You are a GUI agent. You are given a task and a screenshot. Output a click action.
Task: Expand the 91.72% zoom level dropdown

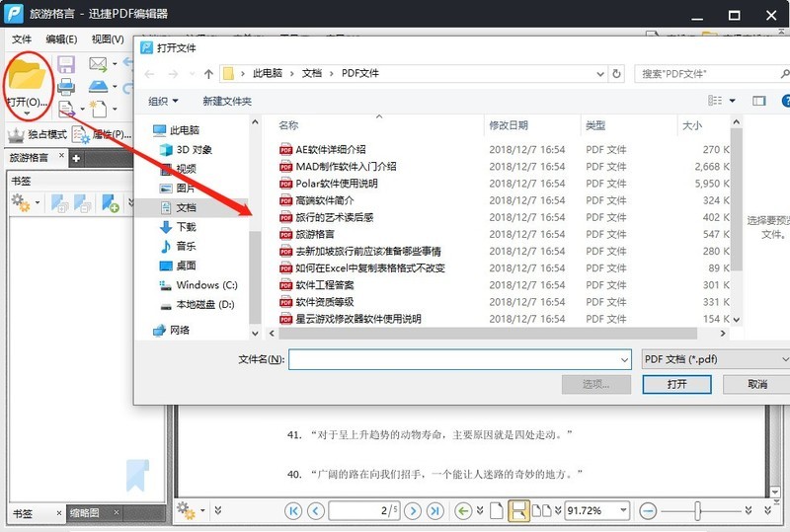[622, 510]
